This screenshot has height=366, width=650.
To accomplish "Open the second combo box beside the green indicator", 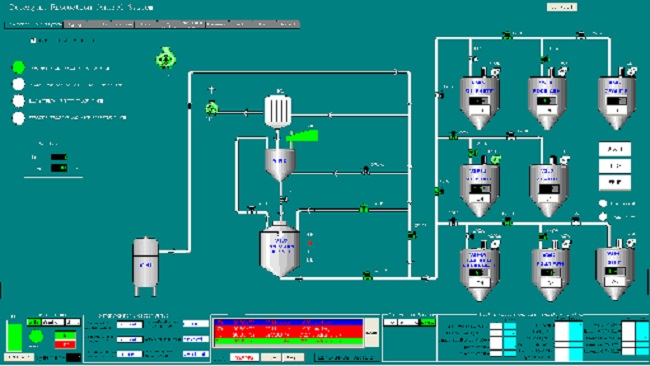I will coord(409,322).
